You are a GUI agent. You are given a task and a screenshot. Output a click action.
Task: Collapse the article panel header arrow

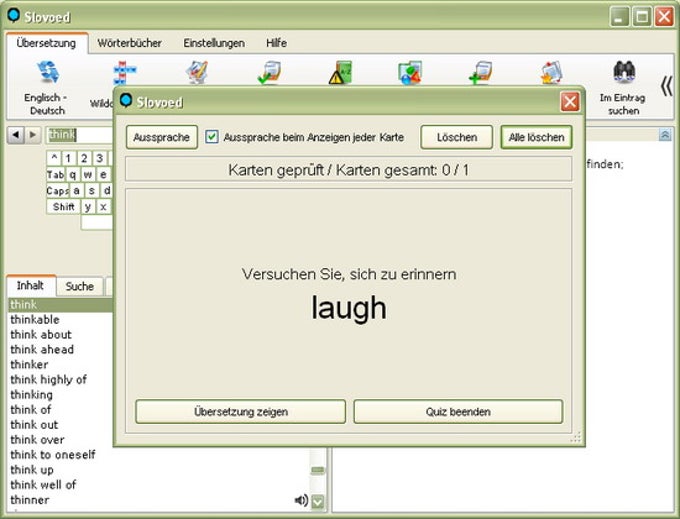(665, 135)
